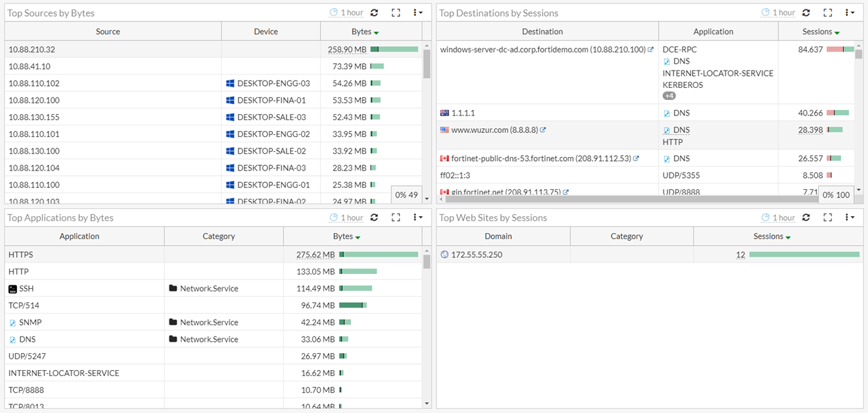This screenshot has width=868, height=413.
Task: Click the 84.637 sessions value
Action: (x=811, y=50)
